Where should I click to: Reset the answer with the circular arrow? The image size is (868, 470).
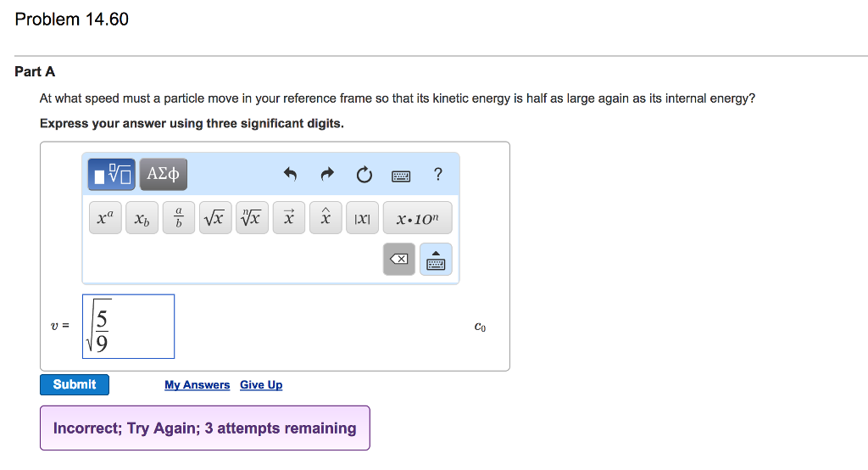pos(364,175)
